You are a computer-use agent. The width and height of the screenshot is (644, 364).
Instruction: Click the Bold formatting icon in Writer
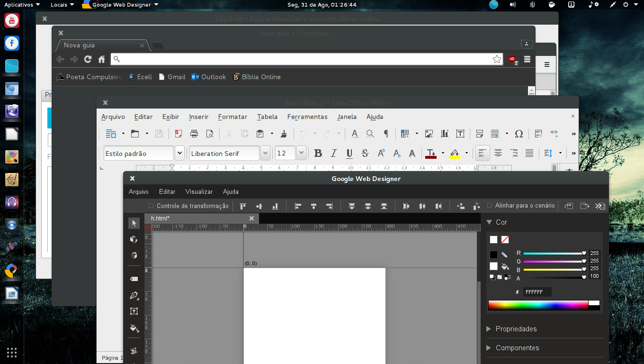[x=318, y=153]
